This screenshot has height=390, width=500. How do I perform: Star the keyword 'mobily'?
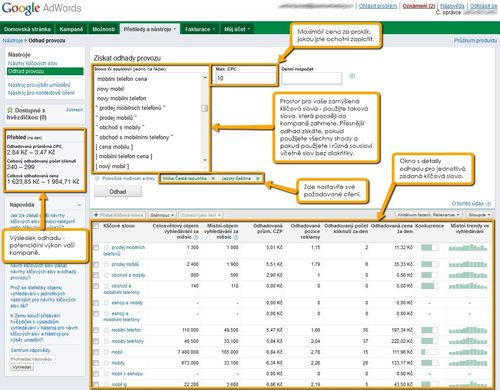pos(106,363)
